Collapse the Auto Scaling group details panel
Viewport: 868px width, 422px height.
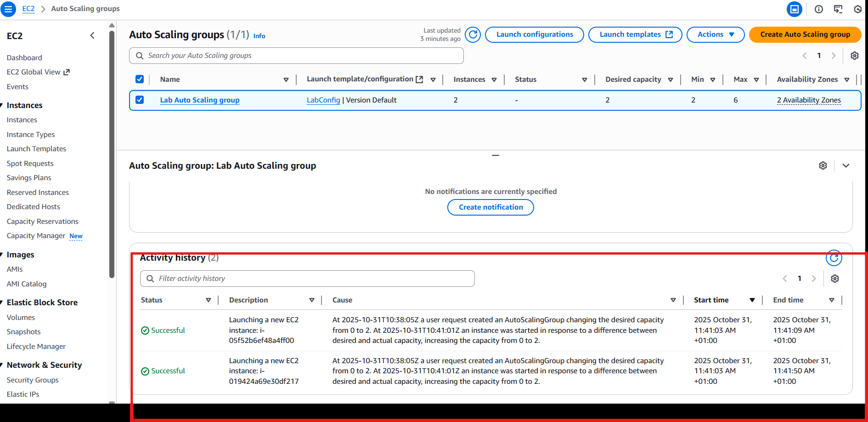(x=845, y=165)
